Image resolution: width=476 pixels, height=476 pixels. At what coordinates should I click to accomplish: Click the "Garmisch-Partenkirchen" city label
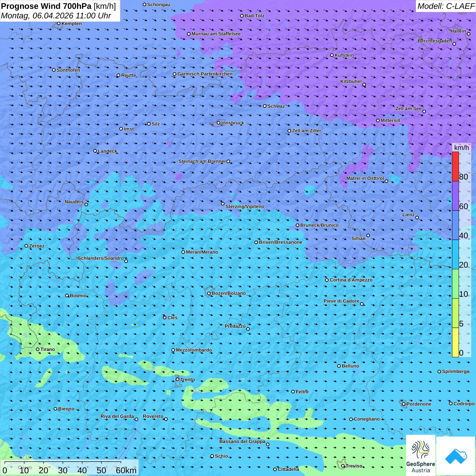tap(205, 74)
